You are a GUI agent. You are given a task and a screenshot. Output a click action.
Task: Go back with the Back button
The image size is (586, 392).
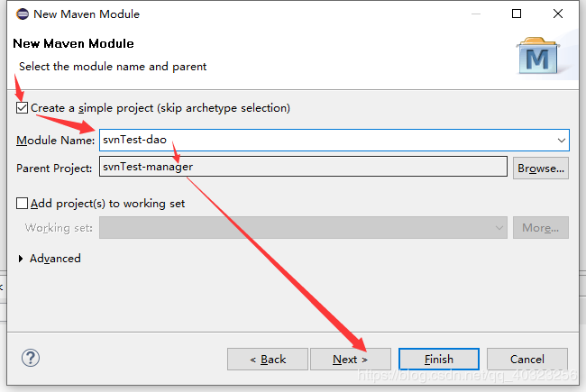point(269,360)
